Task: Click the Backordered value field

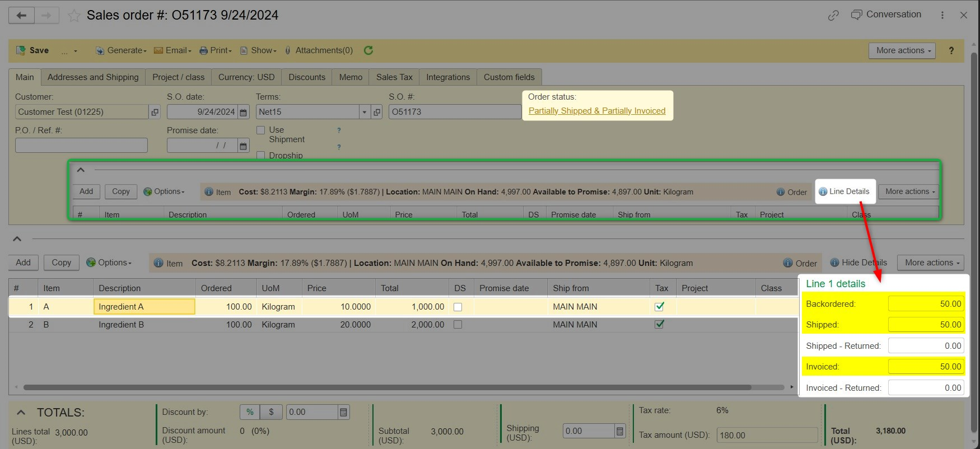Action: pyautogui.click(x=926, y=304)
